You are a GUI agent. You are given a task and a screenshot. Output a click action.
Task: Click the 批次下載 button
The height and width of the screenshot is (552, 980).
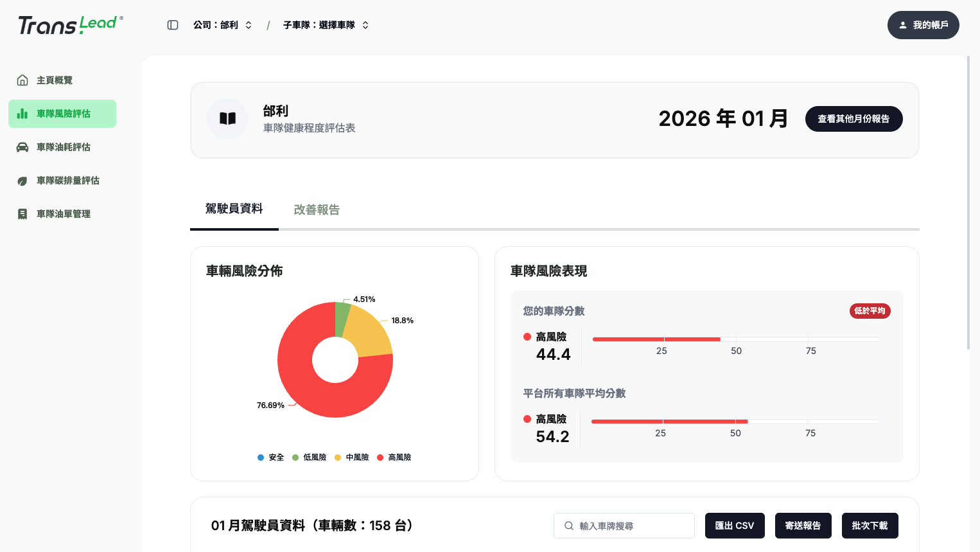(x=870, y=526)
